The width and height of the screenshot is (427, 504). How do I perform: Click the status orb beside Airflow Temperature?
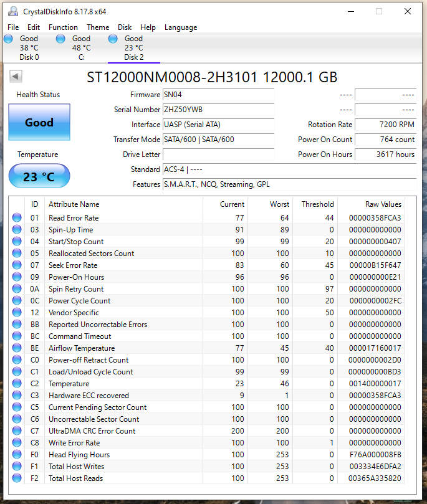click(17, 348)
